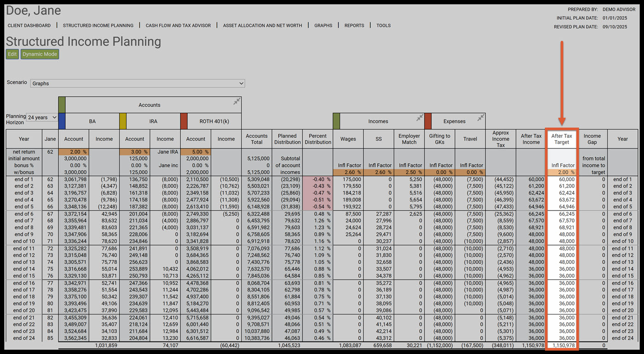Click the Planned Distribution column header
This screenshot has width=644, height=354.
287,139
